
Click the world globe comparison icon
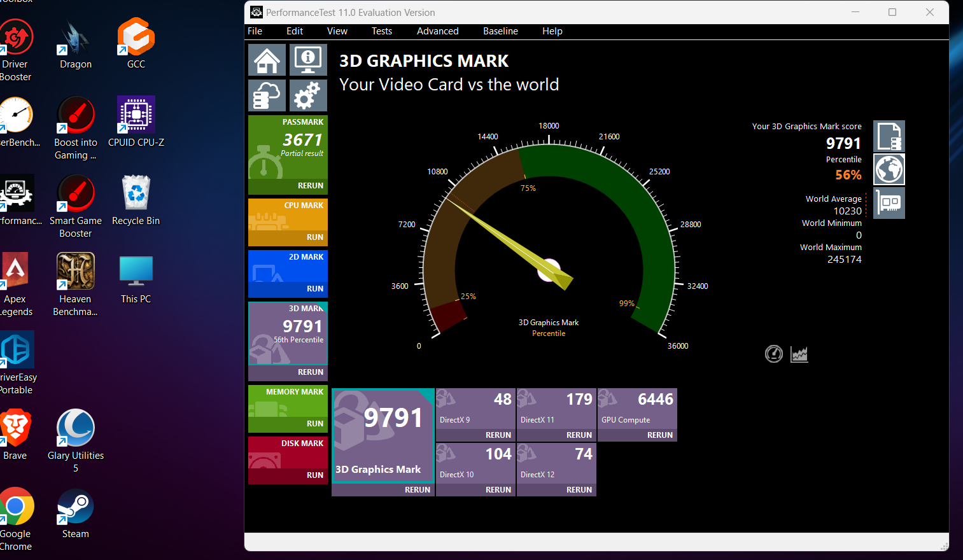pyautogui.click(x=889, y=169)
